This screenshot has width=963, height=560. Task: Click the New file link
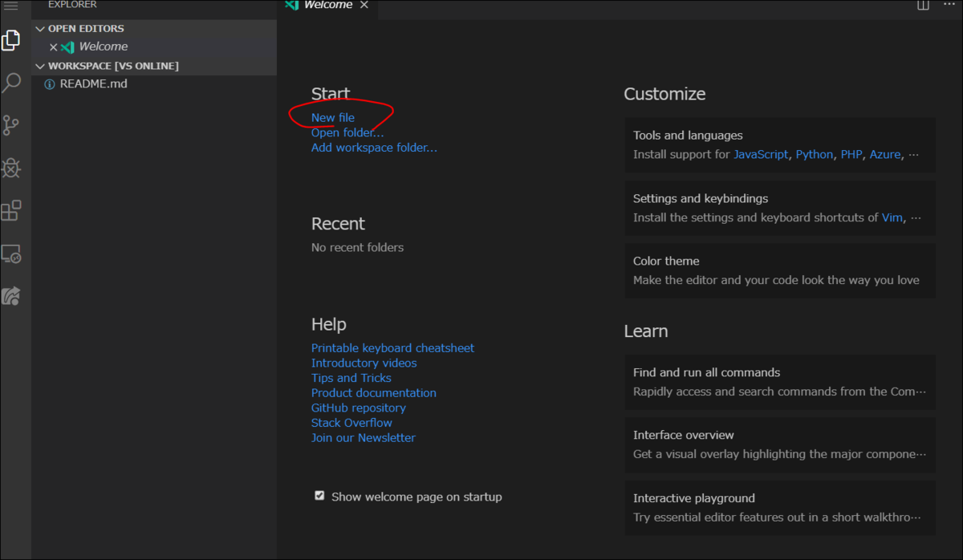click(x=333, y=118)
